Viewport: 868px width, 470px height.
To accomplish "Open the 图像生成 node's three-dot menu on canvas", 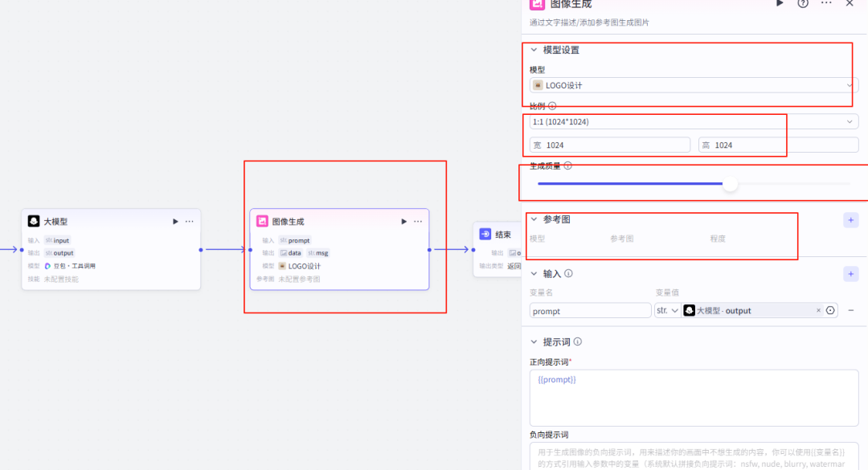I will pyautogui.click(x=418, y=222).
